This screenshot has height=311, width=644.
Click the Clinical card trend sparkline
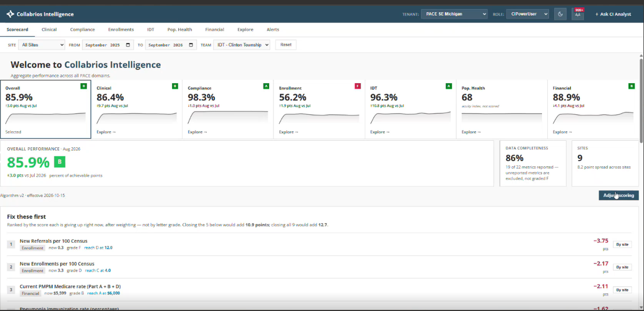coord(137,117)
